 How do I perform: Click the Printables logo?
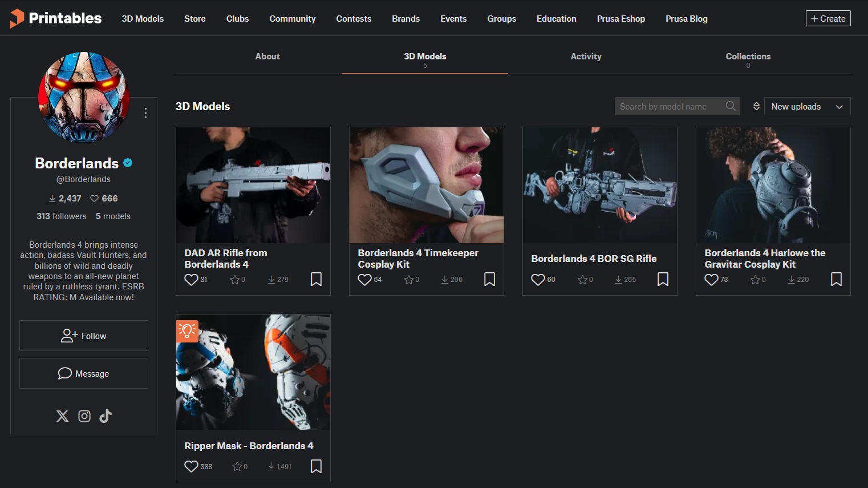pyautogui.click(x=54, y=18)
